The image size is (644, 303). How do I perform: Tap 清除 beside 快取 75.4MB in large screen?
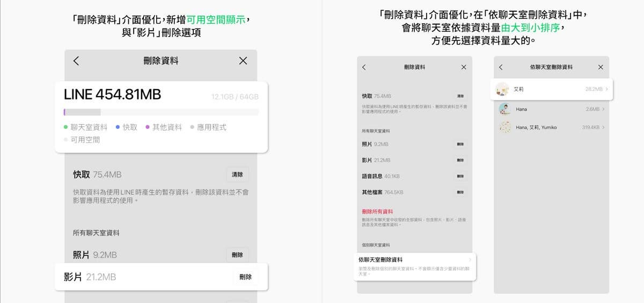click(x=237, y=175)
